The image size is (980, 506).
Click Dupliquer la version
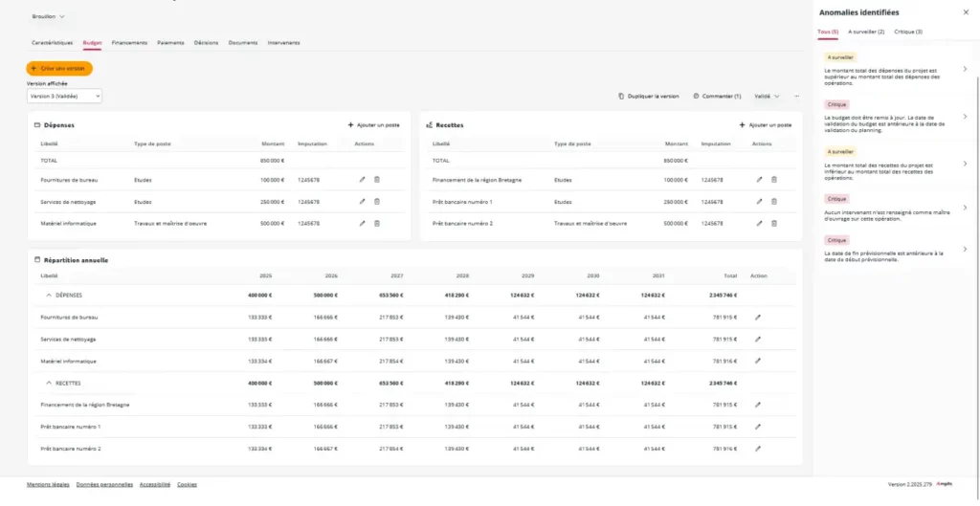(649, 97)
